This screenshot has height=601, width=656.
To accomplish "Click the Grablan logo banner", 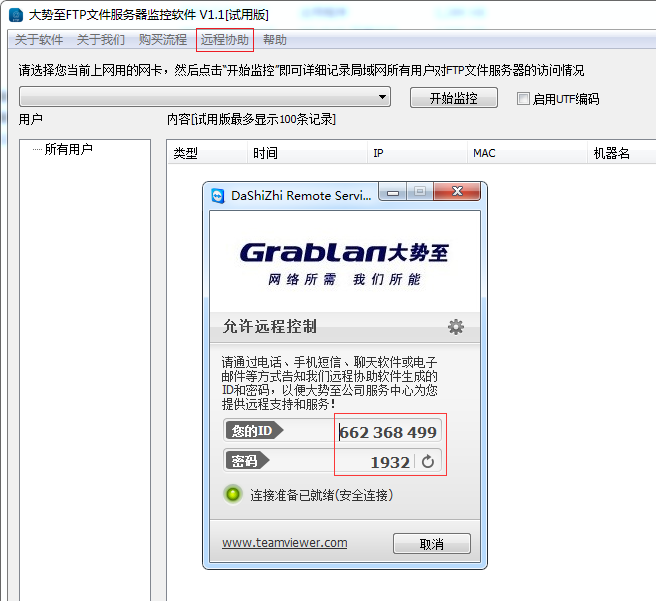I will (x=344, y=261).
